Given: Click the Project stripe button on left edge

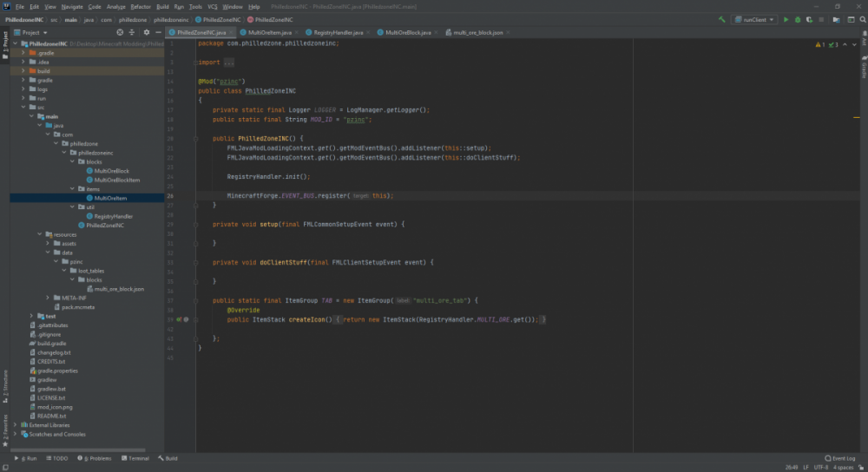Looking at the screenshot, I should coord(5,45).
